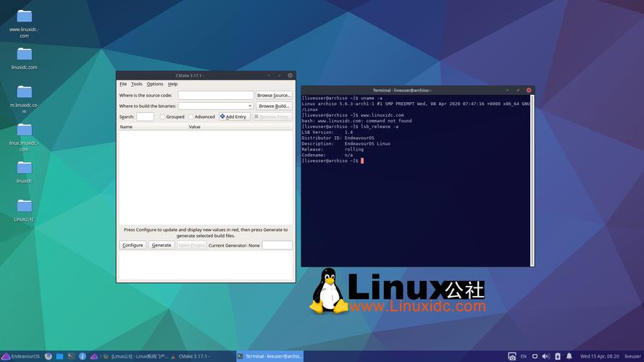
Task: Click the Configure button
Action: click(x=133, y=245)
